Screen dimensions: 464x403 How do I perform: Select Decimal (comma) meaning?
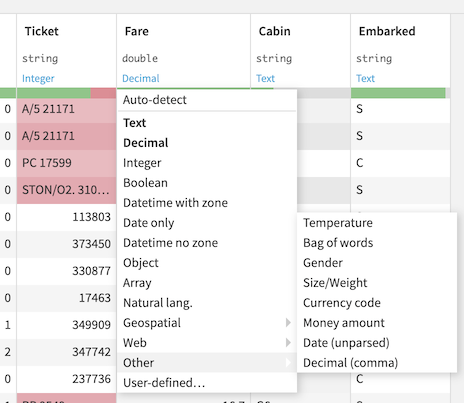tap(377, 363)
